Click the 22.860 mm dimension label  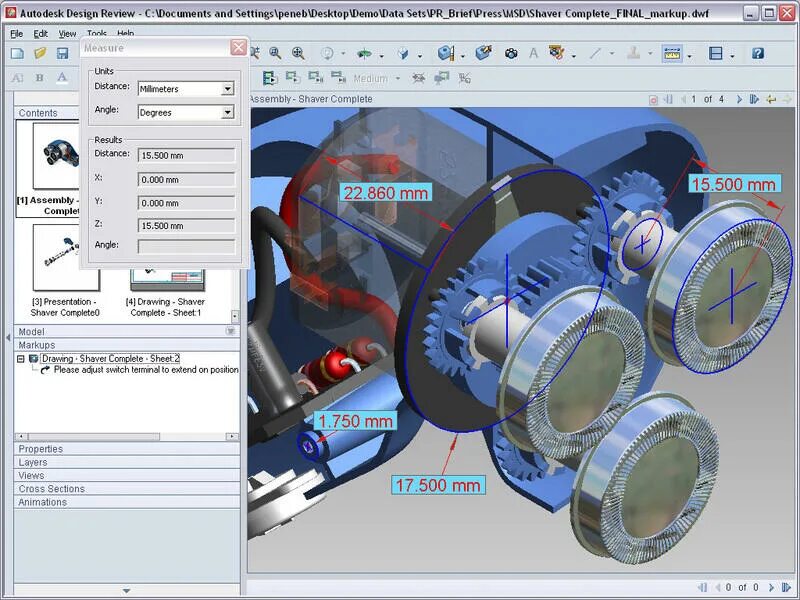(386, 193)
